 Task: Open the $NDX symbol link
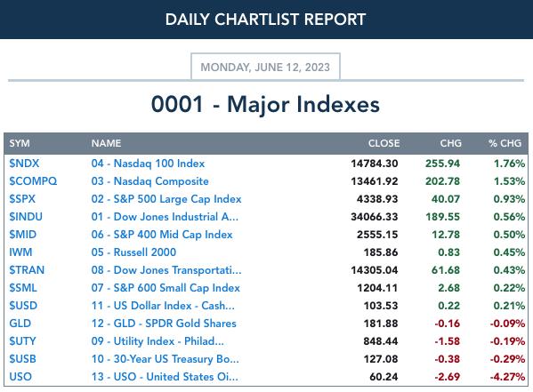[24, 164]
